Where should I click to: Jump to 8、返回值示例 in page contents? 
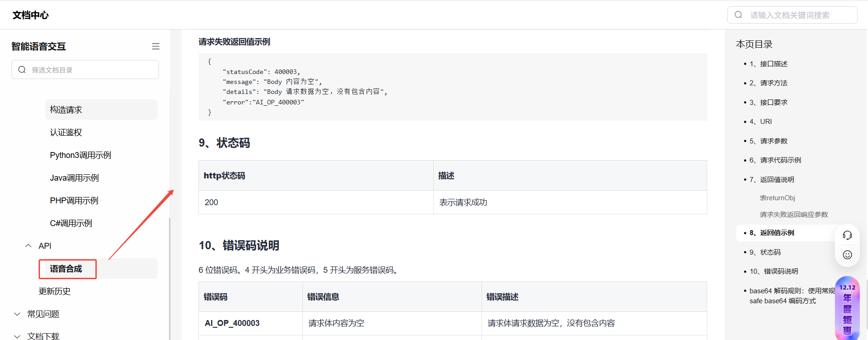point(772,232)
